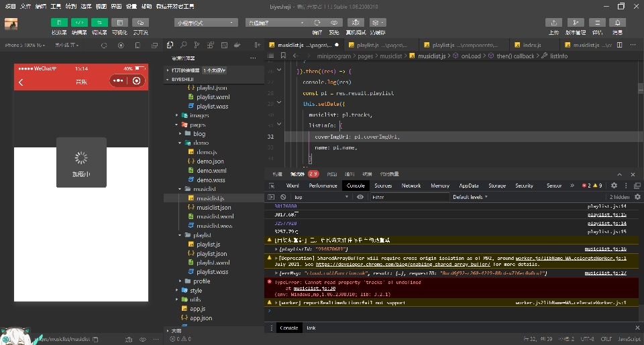Select musiclist.json in the file tree
Image resolution: width=644 pixels, height=345 pixels.
(213, 208)
